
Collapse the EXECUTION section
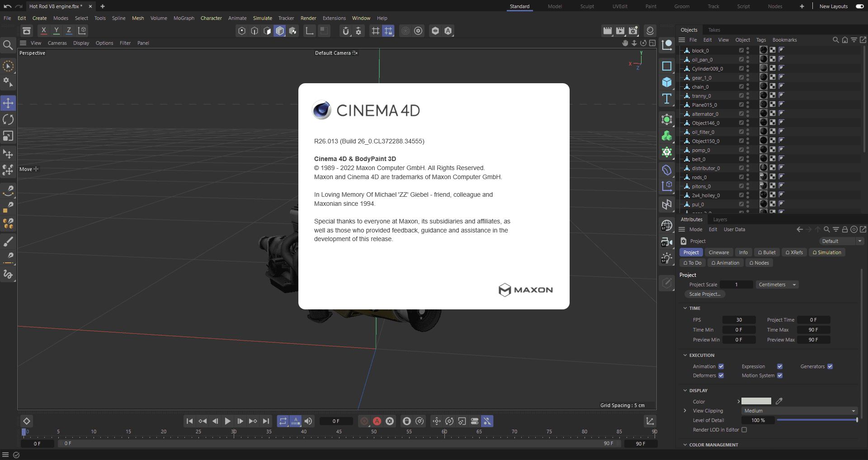[x=685, y=355]
